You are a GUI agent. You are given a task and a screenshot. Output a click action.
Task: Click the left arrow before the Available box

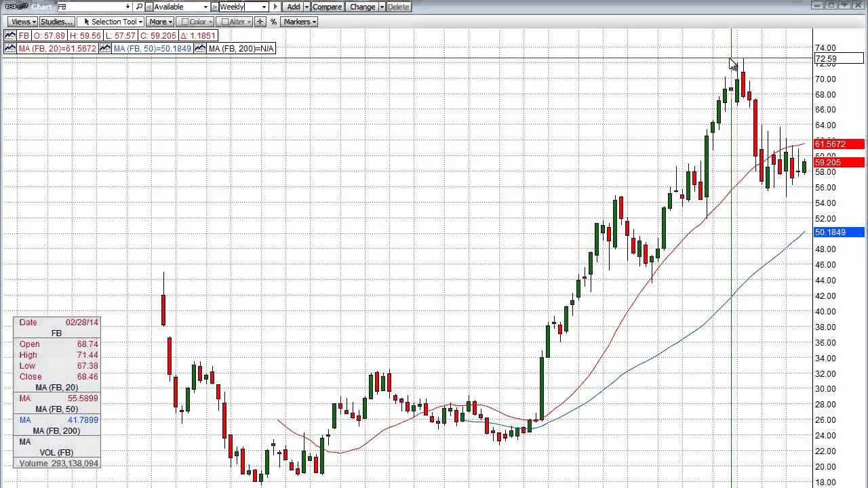pyautogui.click(x=149, y=7)
